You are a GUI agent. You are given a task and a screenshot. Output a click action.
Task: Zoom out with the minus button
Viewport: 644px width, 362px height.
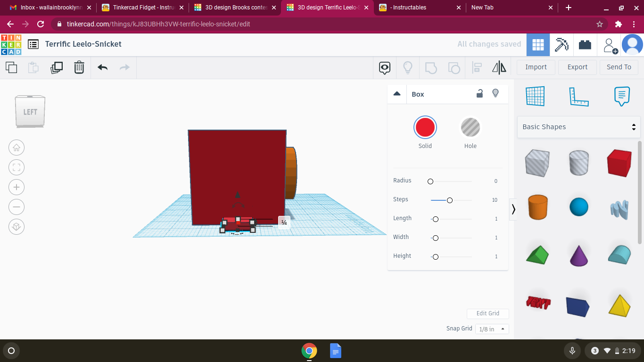click(x=17, y=207)
